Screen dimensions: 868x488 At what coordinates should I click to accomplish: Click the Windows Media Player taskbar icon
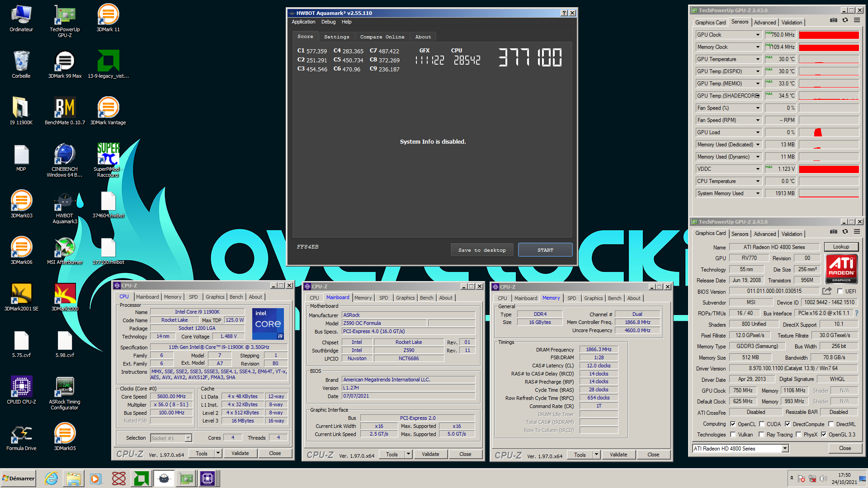[95, 479]
